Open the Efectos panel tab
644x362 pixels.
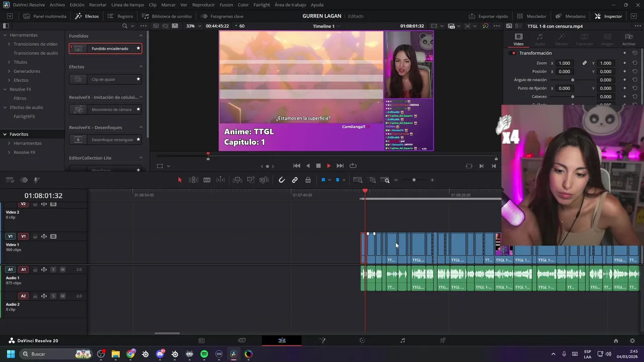click(87, 16)
